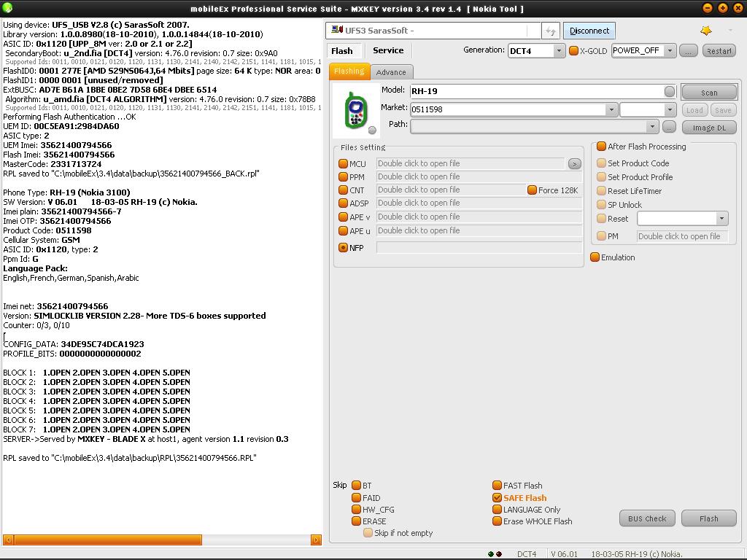Click the orange minimize window button
The width and height of the screenshot is (747, 560).
(x=708, y=7)
